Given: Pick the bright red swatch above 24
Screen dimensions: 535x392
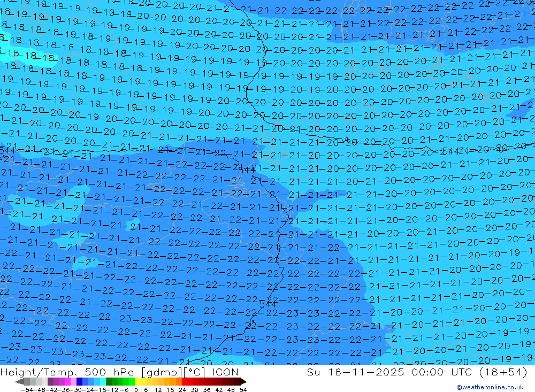Looking at the screenshot, I should point(185,382).
